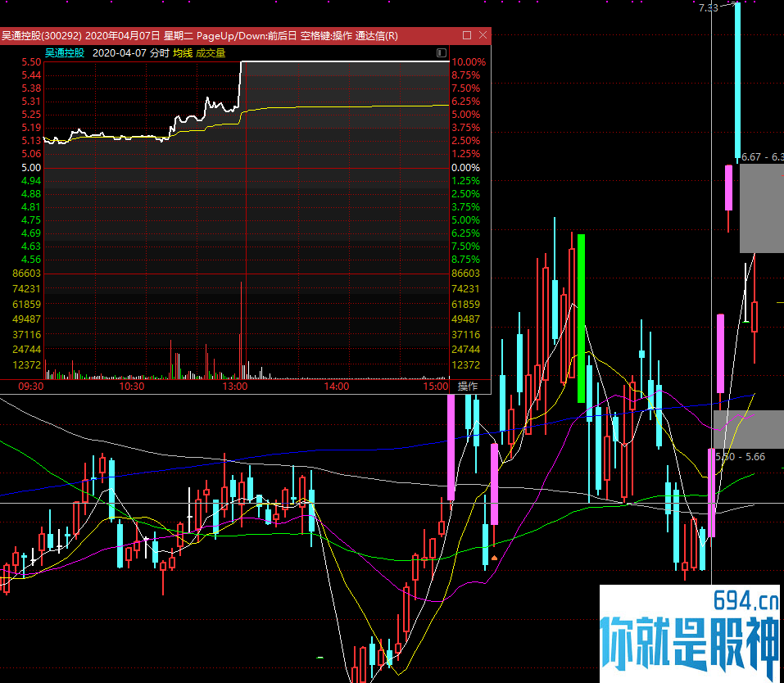Click the 7.33 high price annotation

click(x=709, y=7)
